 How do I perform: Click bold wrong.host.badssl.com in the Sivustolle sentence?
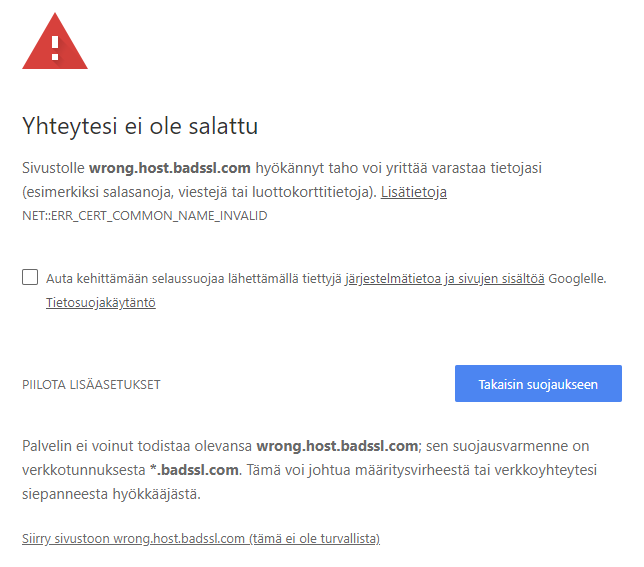pos(171,167)
